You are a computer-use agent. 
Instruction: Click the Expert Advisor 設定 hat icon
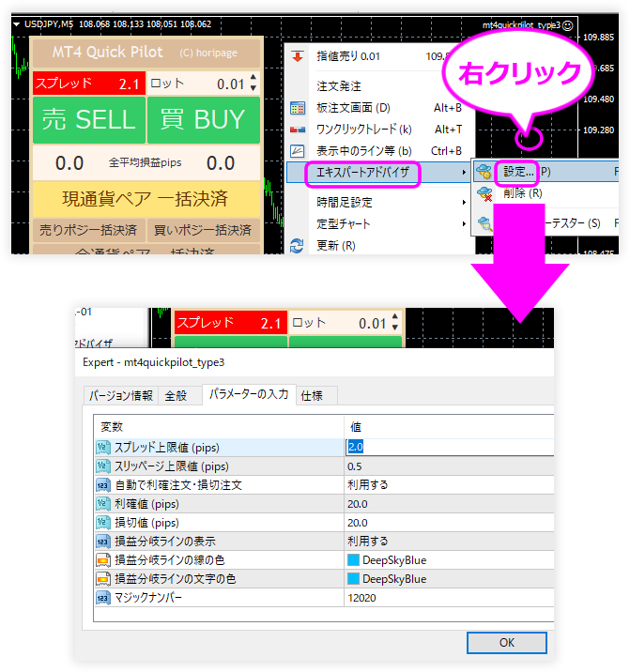pos(484,172)
